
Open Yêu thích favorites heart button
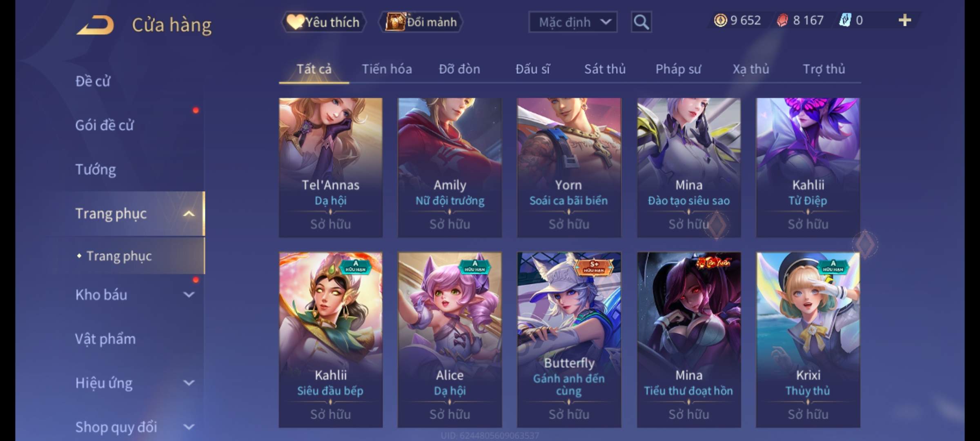(x=324, y=22)
